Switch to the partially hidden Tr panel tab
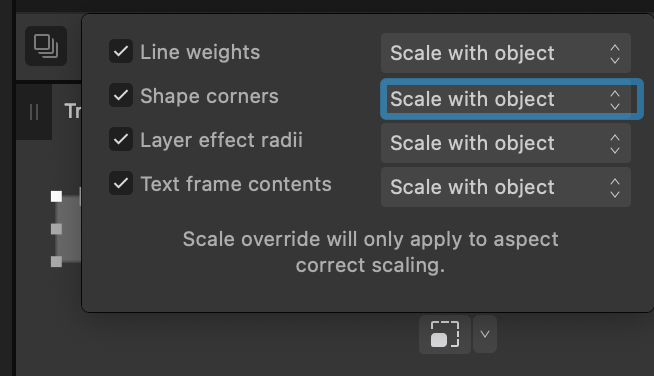Viewport: 654px width, 376px height. pos(73,111)
